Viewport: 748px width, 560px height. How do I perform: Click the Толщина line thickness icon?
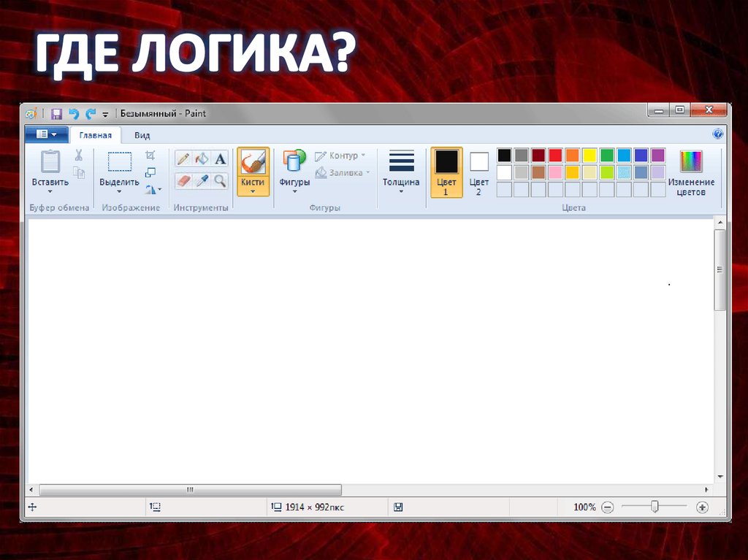coord(401,161)
